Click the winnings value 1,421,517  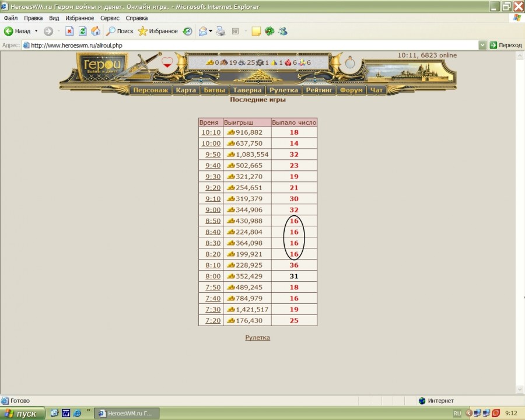[252, 310]
